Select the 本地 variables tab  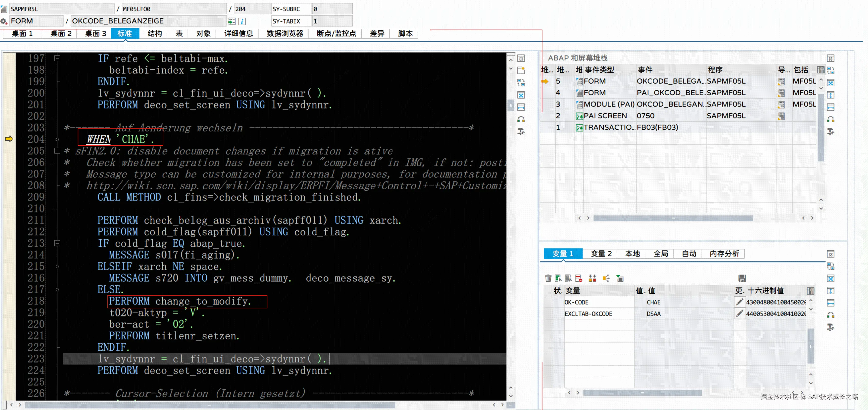[x=632, y=254]
